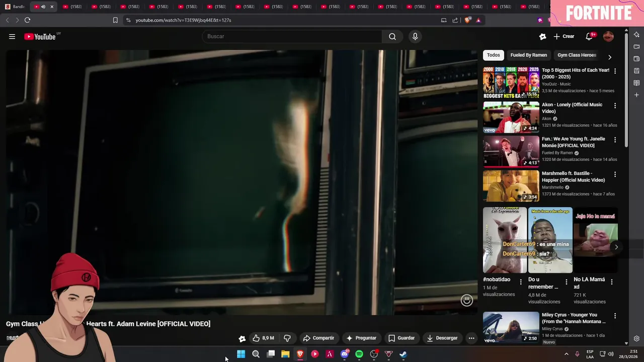644x362 pixels.
Task: Click the Crear button
Action: coord(564,36)
